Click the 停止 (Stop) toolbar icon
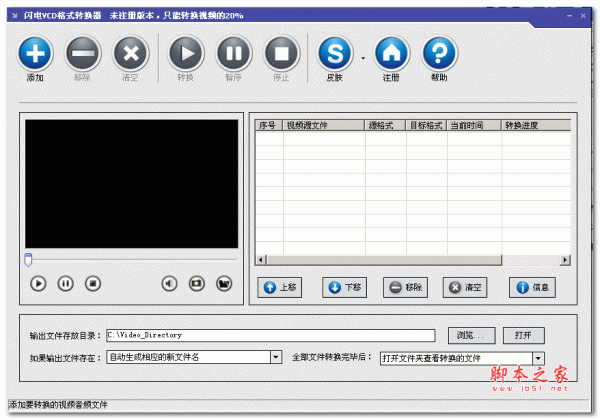This screenshot has height=420, width=600. (281, 53)
